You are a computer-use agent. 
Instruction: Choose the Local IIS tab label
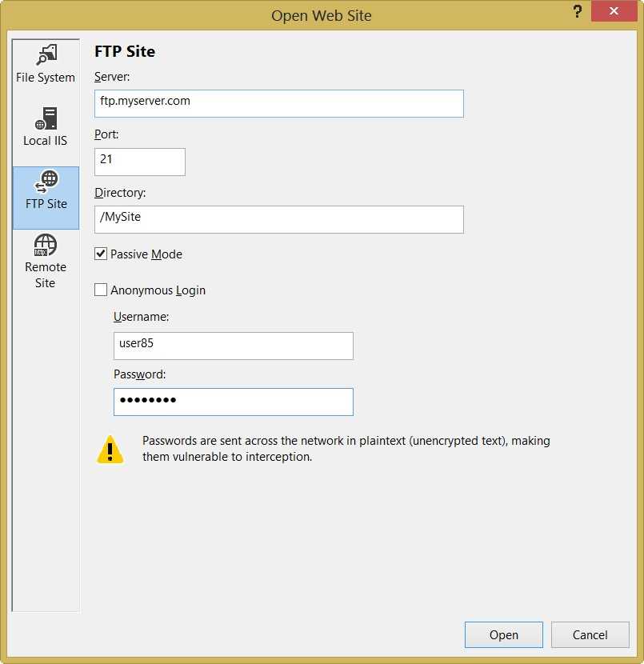46,141
